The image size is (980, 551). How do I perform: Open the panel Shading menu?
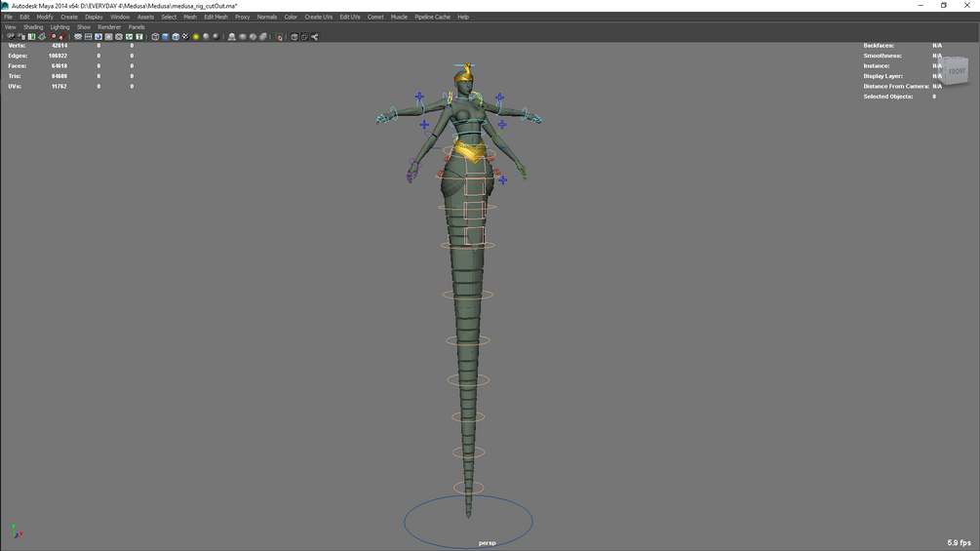[x=33, y=27]
